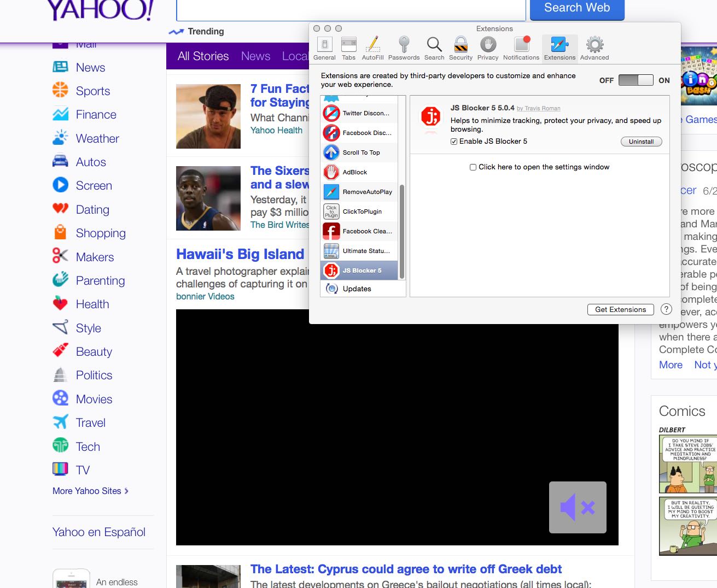This screenshot has height=588, width=717.
Task: Click the Dating hearts icon
Action: tap(60, 208)
